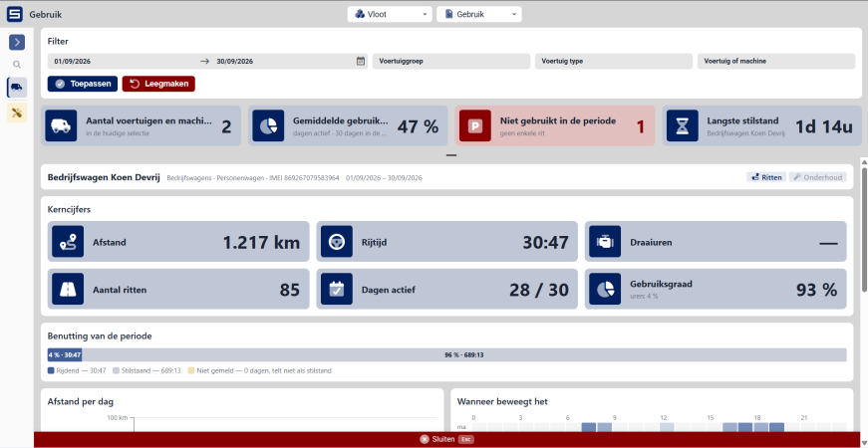Image resolution: width=868 pixels, height=448 pixels.
Task: Open the search icon in the sidebar
Action: click(x=17, y=65)
